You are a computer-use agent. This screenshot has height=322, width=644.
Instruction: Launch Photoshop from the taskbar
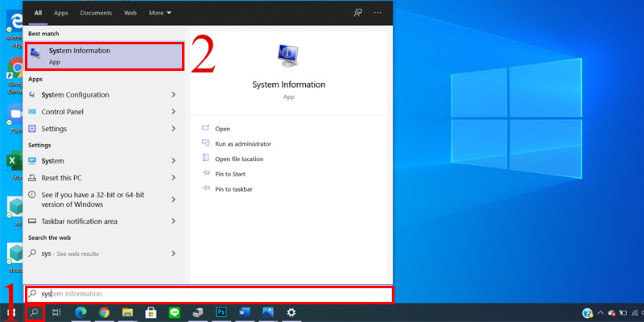point(221,313)
